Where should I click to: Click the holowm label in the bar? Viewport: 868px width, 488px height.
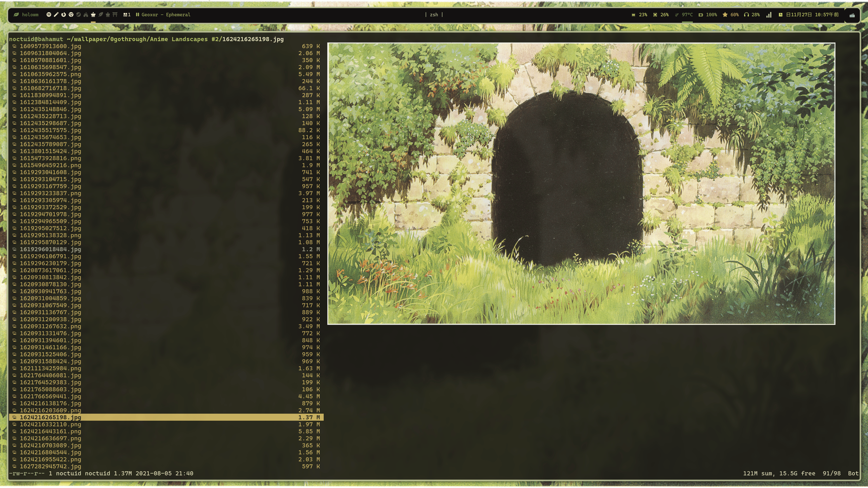(30, 14)
